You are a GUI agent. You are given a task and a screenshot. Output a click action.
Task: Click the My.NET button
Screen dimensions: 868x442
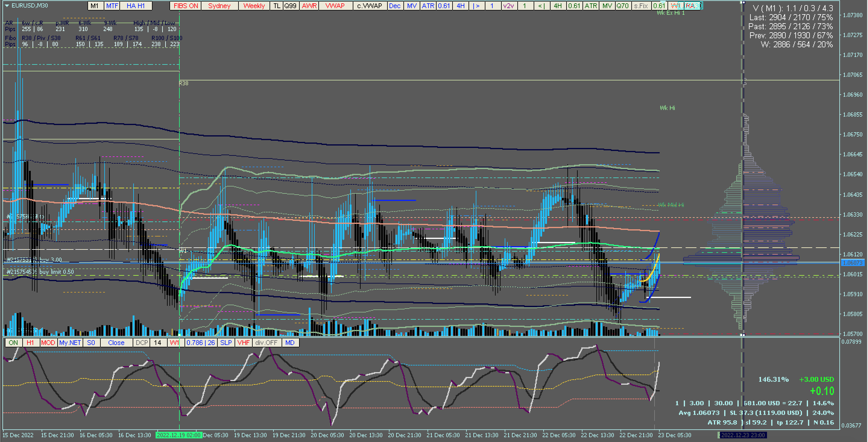point(70,343)
